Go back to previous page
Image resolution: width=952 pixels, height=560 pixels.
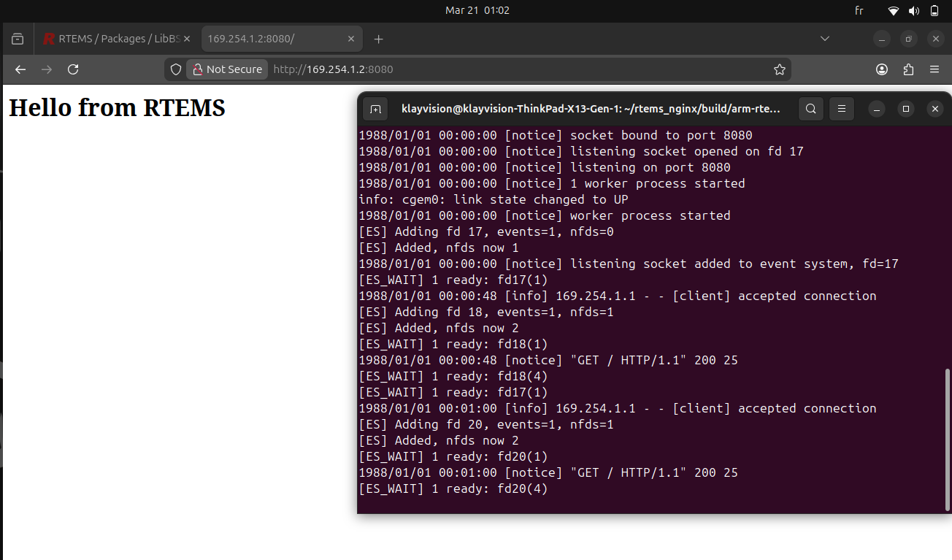point(20,69)
